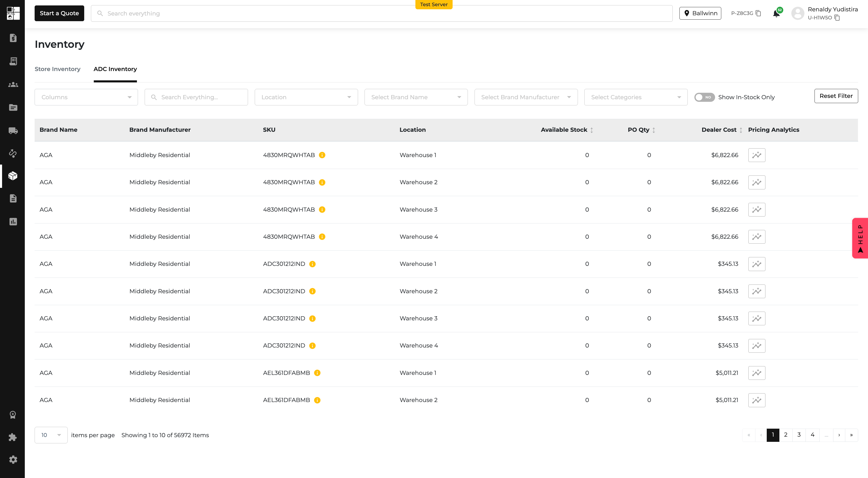Screen dimensions: 868x478
Task: Toggle Show In-Stock Only switch
Action: click(x=704, y=97)
